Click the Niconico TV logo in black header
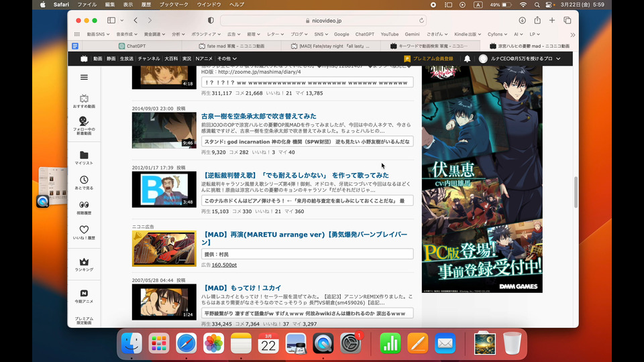 [85, 59]
